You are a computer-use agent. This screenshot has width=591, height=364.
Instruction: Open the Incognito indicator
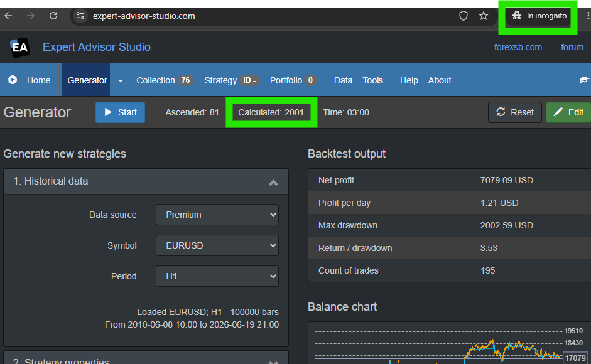[x=539, y=16]
